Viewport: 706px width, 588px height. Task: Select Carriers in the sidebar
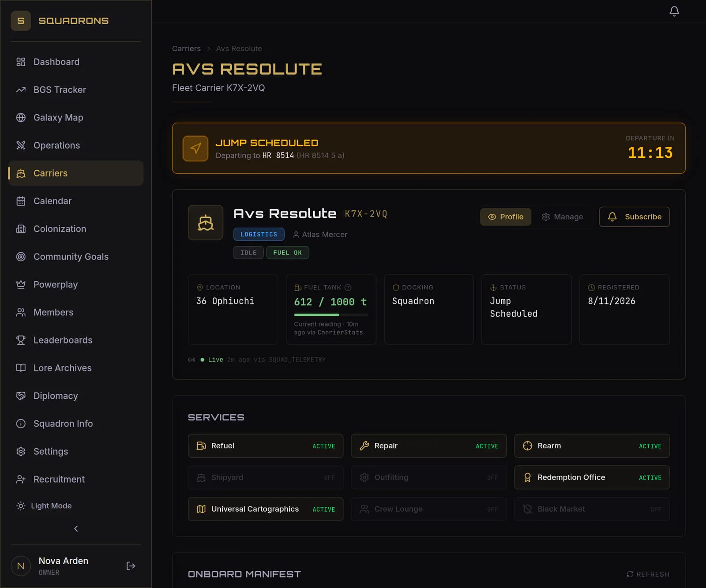point(76,173)
